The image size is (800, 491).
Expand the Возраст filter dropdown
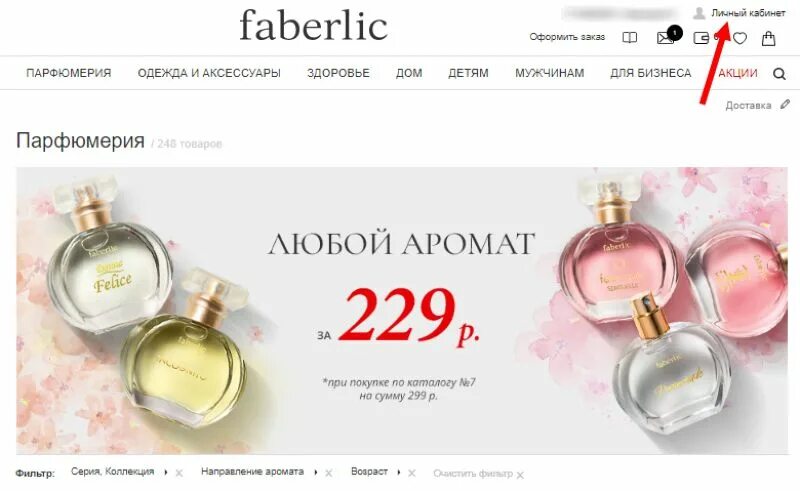pos(398,473)
